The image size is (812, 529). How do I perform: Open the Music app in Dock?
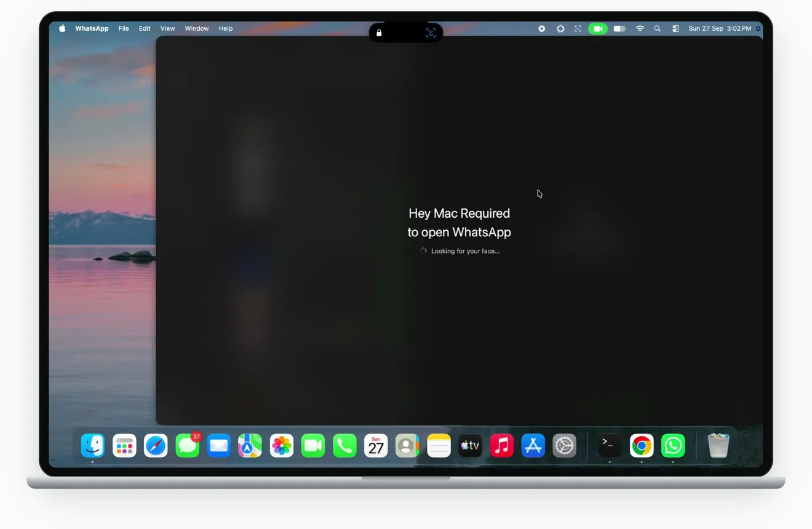(502, 446)
